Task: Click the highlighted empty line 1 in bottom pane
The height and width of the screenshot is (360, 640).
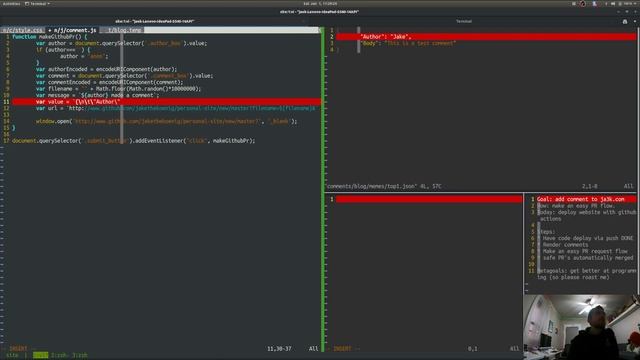Action: click(429, 199)
